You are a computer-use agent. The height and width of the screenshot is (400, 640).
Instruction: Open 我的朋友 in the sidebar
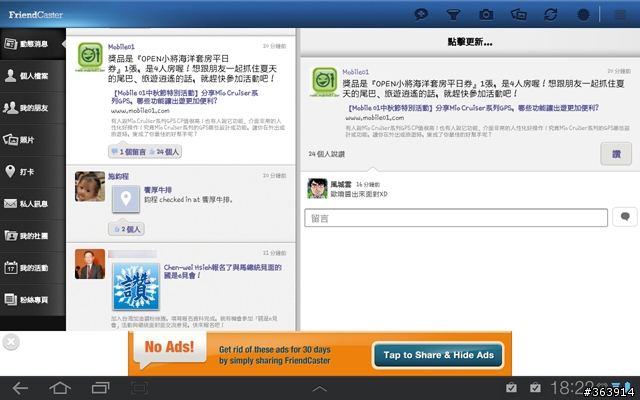click(x=33, y=108)
